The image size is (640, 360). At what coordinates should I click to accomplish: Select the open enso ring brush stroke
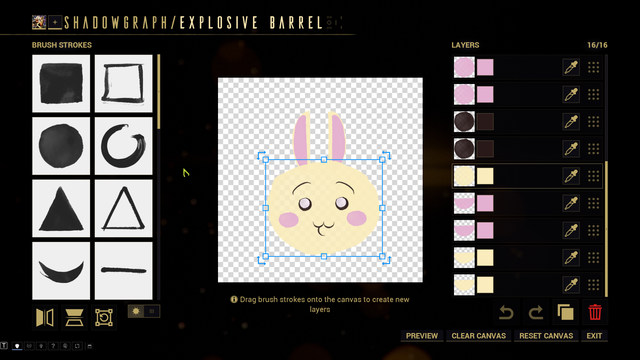(x=124, y=146)
